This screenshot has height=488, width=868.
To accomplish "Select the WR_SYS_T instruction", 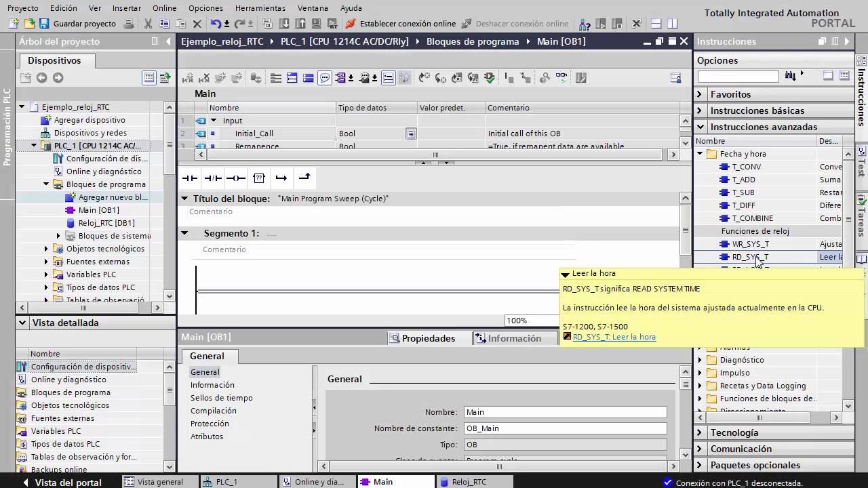I will [x=750, y=244].
